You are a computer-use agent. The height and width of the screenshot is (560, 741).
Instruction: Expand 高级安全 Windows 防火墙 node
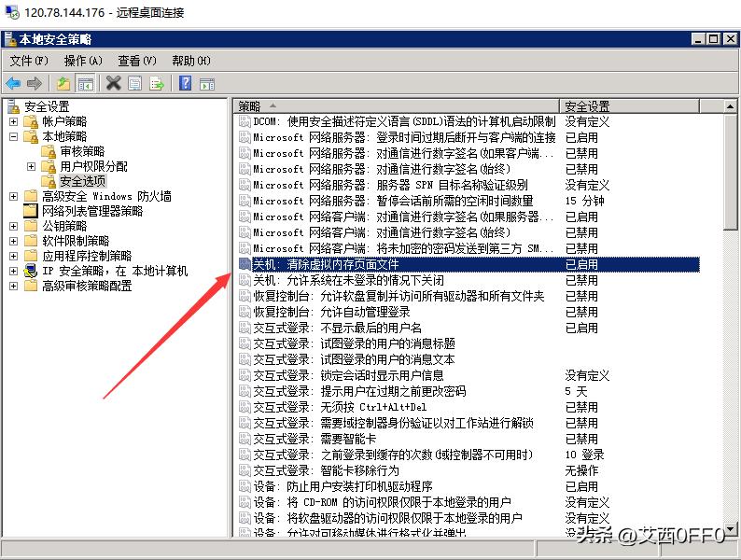(13, 196)
